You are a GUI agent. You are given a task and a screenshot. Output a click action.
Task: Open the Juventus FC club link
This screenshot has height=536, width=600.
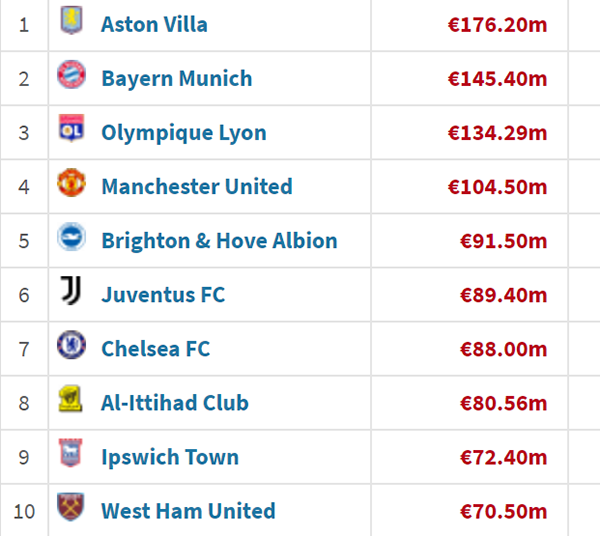163,294
